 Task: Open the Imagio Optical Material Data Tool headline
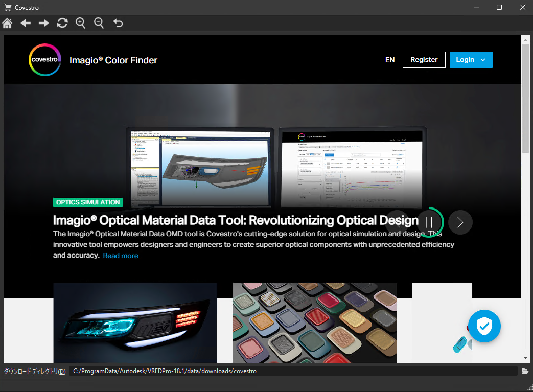point(236,220)
